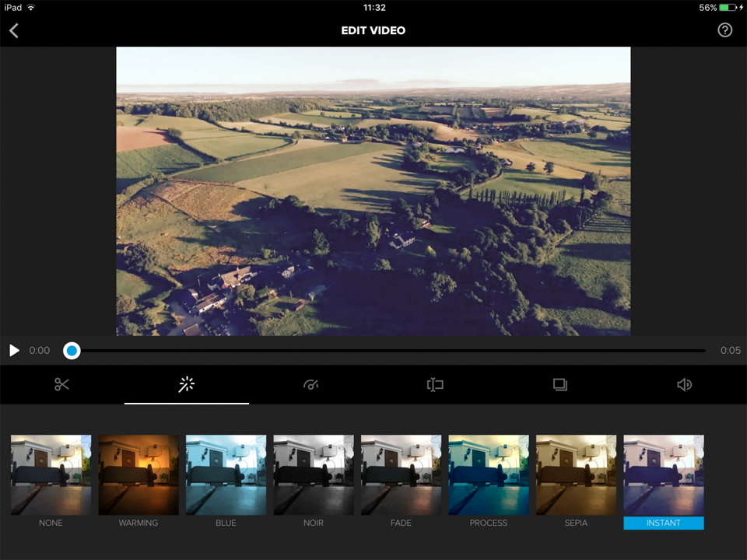Tap the battery indicator in status bar
Screen dimensions: 747x560
728,8
